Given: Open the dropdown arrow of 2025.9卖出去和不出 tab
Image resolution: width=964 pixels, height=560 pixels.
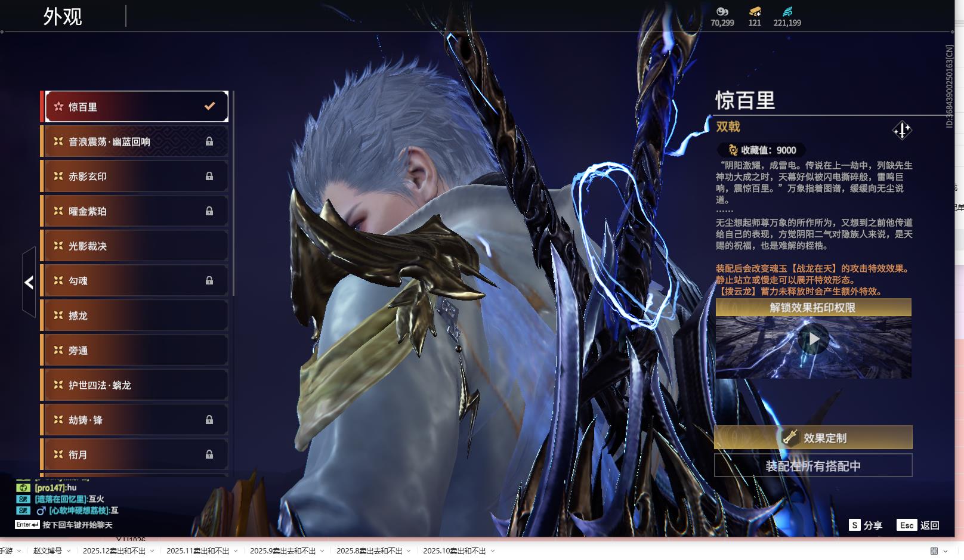Looking at the screenshot, I should click(x=322, y=551).
